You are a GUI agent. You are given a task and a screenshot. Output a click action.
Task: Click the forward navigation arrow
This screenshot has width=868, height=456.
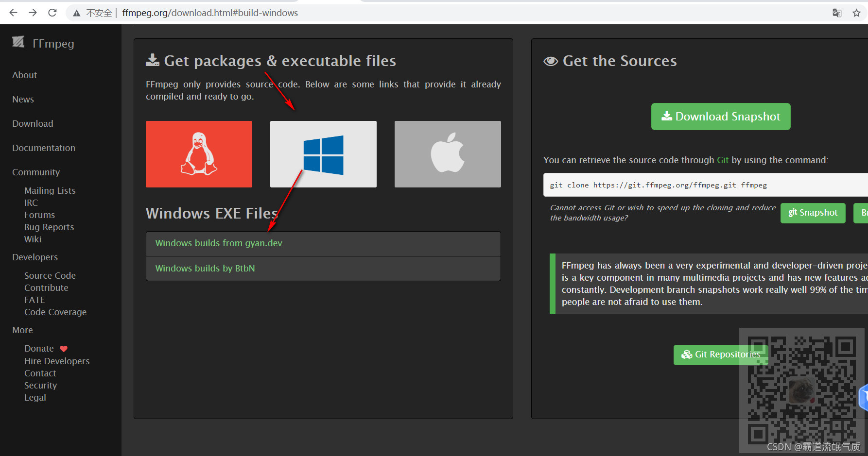[x=32, y=13]
